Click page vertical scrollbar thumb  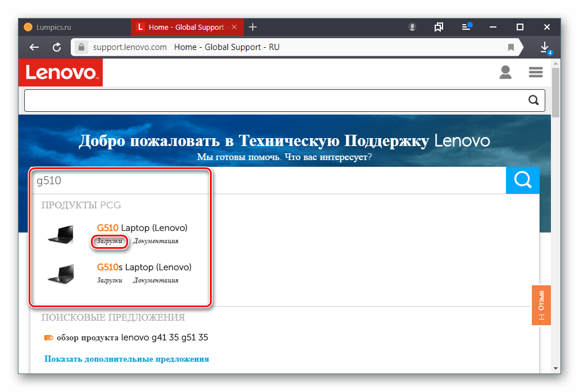(556, 92)
